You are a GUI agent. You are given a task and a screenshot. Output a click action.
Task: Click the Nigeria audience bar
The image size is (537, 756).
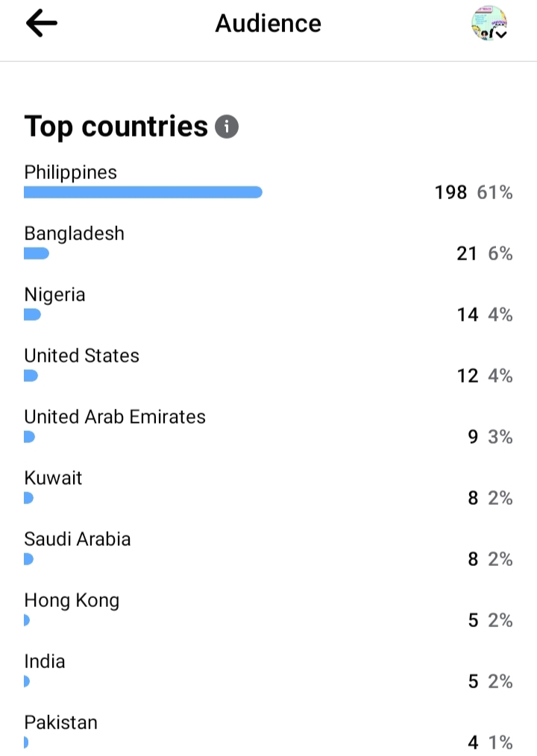pyautogui.click(x=32, y=315)
